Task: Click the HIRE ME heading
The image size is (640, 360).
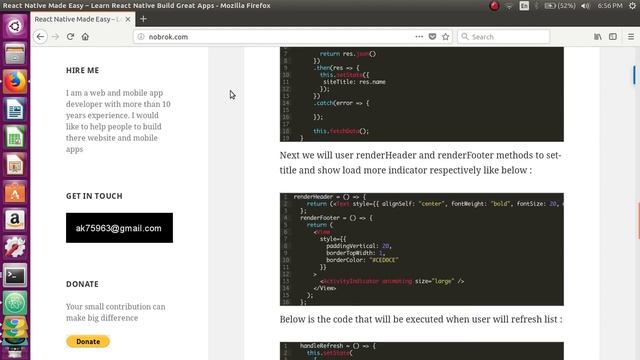Action: click(x=82, y=70)
